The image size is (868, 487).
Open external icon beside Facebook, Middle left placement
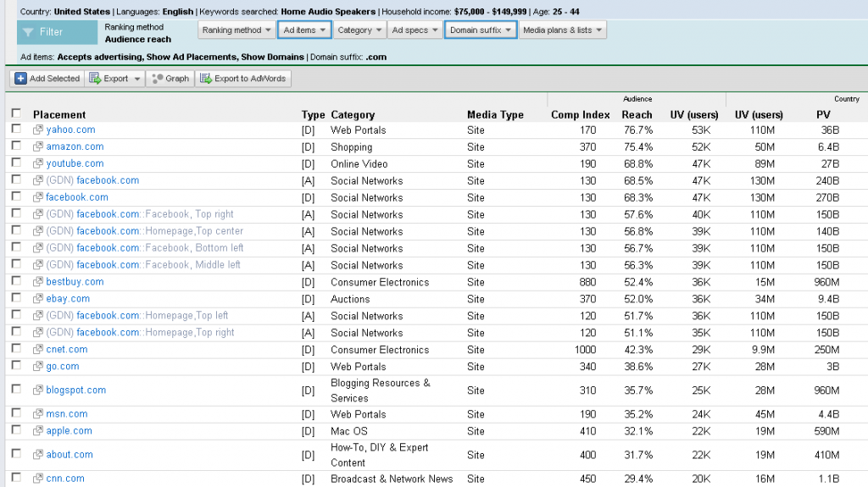[37, 264]
